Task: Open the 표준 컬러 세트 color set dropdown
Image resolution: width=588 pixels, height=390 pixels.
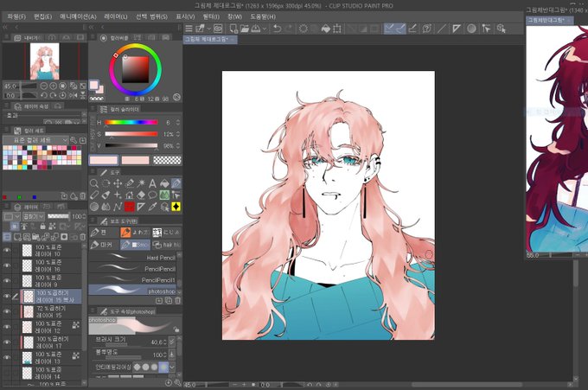Action: tap(36, 140)
